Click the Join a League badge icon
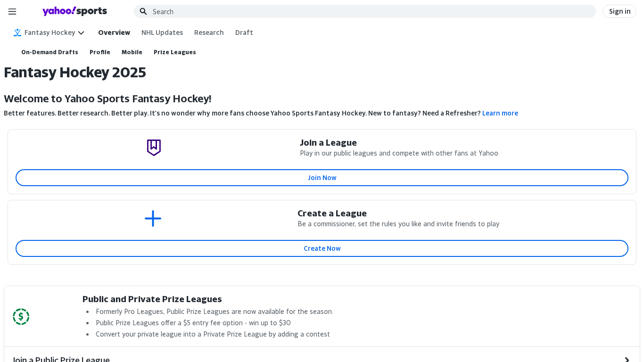The image size is (644, 362). click(154, 148)
